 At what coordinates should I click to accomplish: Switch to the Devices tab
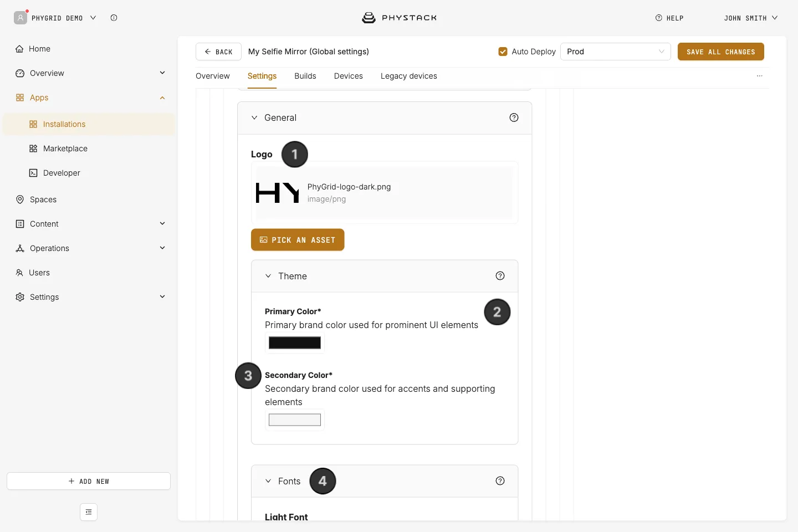pyautogui.click(x=349, y=76)
